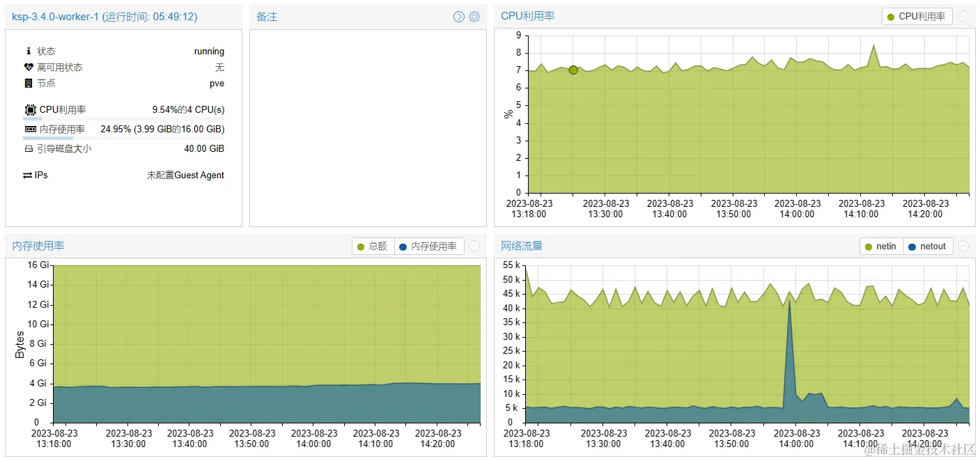Click the 'Bytes' axis title on memory chart
980x461 pixels.
pyautogui.click(x=20, y=345)
